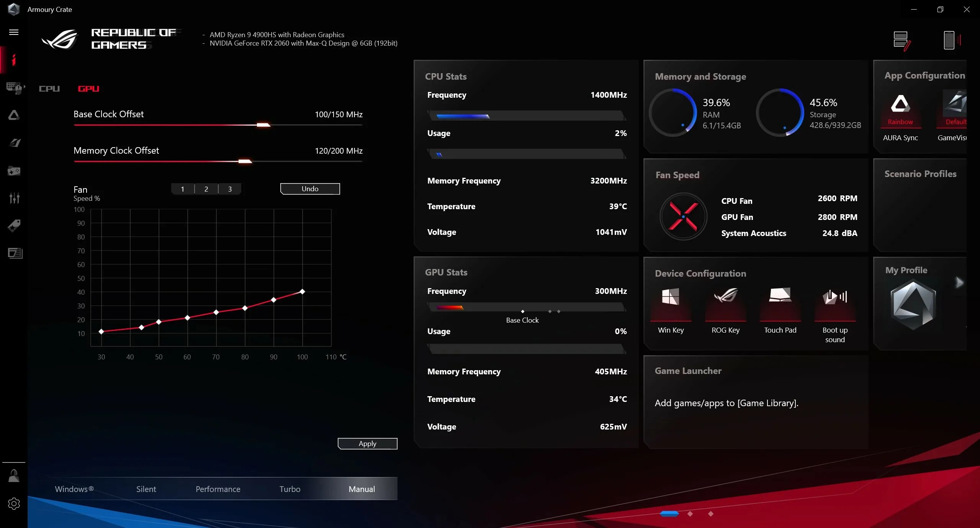
Task: Open the Settings gear icon
Action: point(14,503)
